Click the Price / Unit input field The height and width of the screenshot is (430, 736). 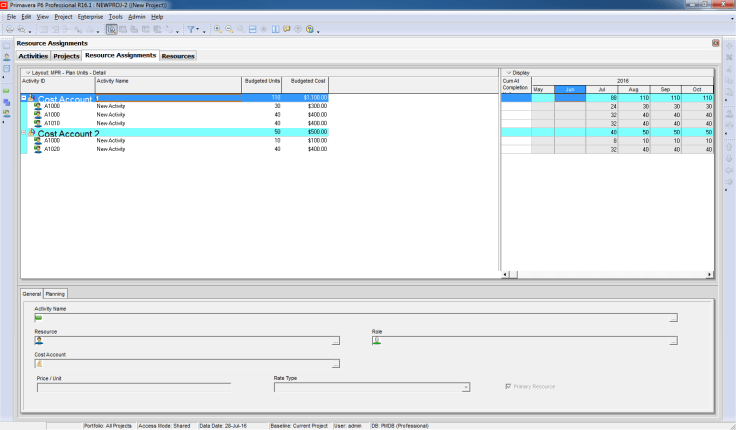(x=133, y=387)
